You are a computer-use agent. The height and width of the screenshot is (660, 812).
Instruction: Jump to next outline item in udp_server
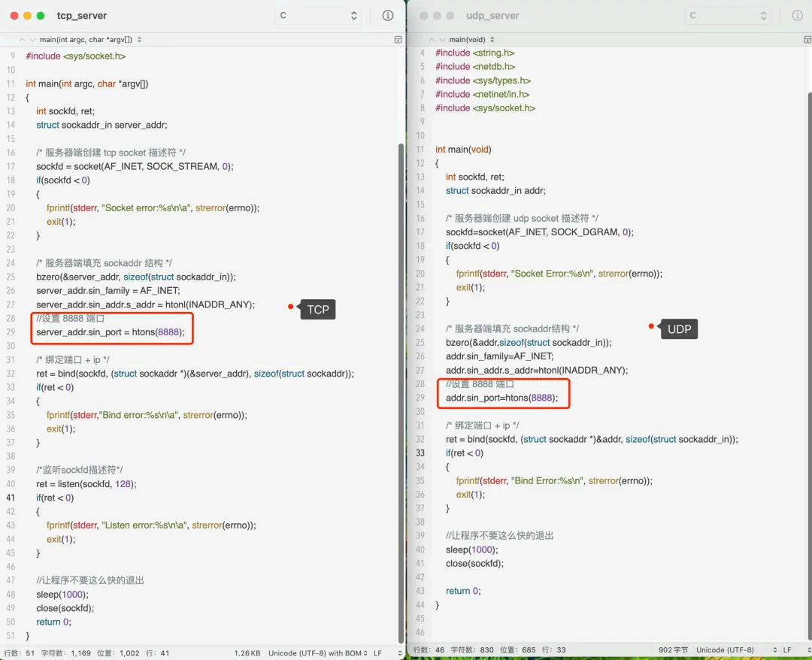(x=442, y=39)
